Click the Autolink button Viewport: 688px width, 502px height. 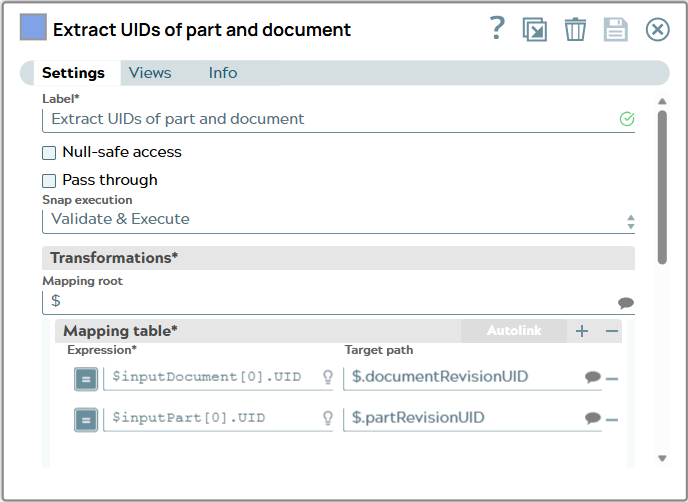click(514, 330)
